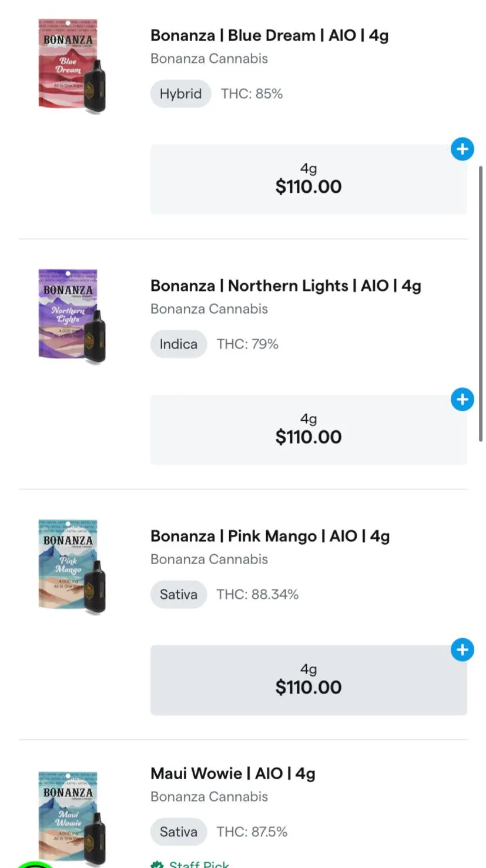Open the Maui Wowie AIO 4g title
This screenshot has width=486, height=868.
[x=233, y=773]
